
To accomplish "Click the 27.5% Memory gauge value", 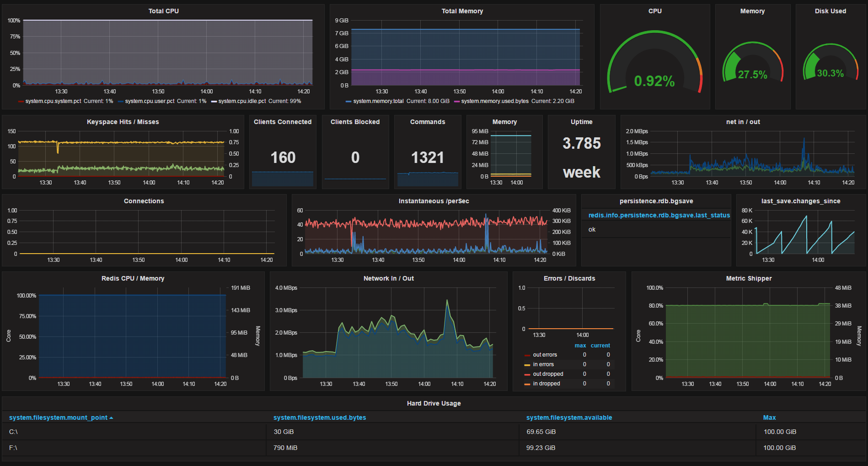I will 752,75.
